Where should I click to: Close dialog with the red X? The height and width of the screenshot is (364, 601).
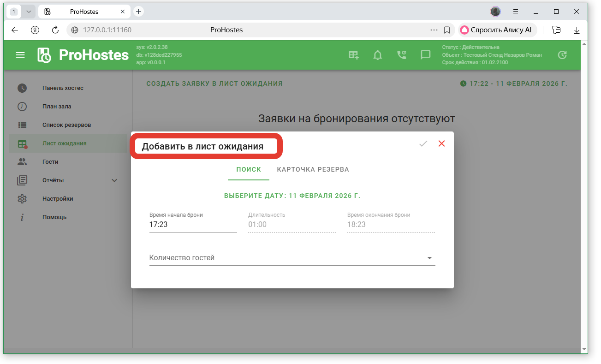click(x=441, y=143)
